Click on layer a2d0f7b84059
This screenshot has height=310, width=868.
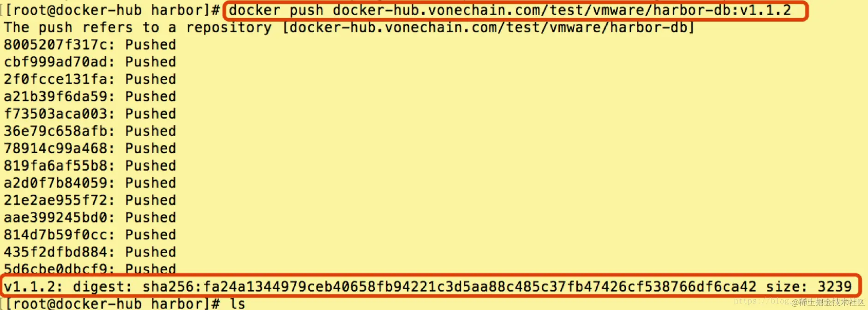(58, 183)
